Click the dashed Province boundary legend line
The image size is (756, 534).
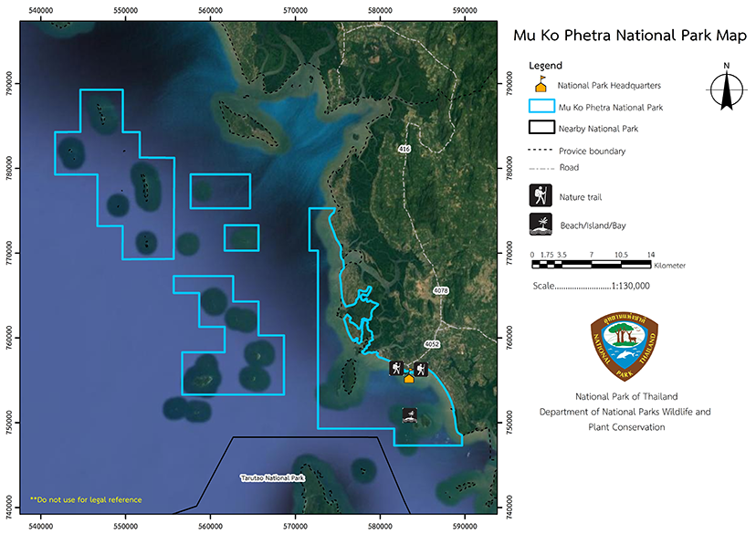coord(541,151)
